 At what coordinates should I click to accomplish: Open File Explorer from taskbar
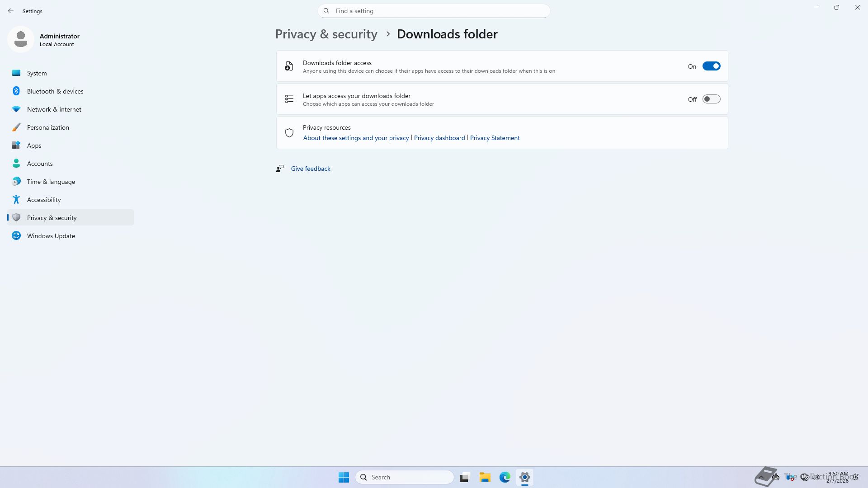[x=485, y=477]
